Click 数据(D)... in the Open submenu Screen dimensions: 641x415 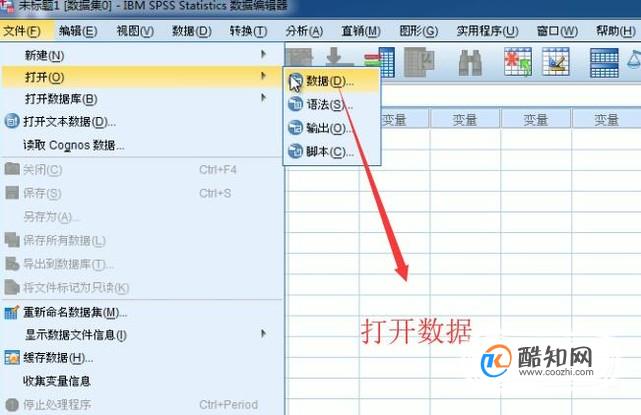[332, 81]
